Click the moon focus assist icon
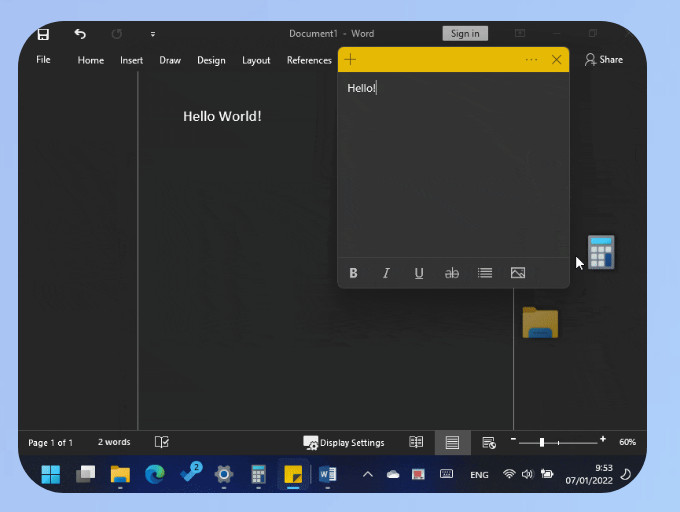This screenshot has height=512, width=680. click(625, 474)
